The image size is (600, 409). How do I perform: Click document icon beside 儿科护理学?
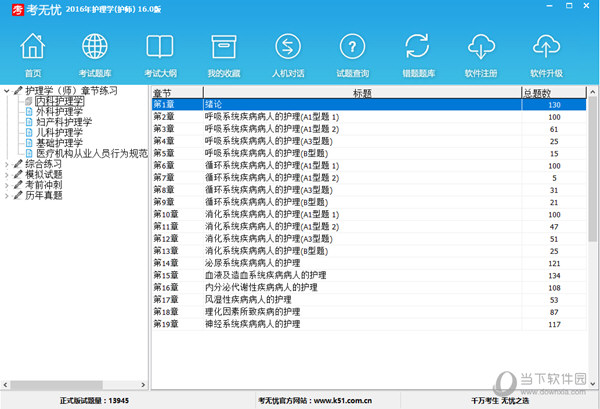point(29,132)
